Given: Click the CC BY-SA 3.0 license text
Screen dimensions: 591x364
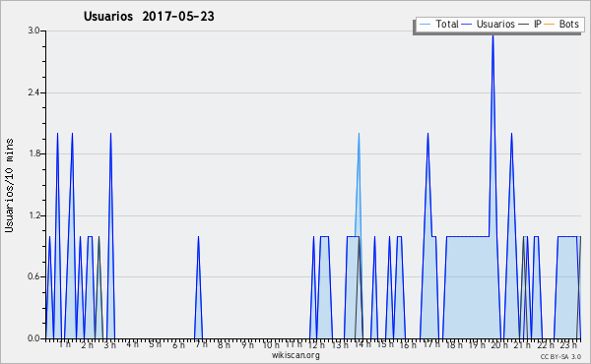Looking at the screenshot, I should point(560,356).
